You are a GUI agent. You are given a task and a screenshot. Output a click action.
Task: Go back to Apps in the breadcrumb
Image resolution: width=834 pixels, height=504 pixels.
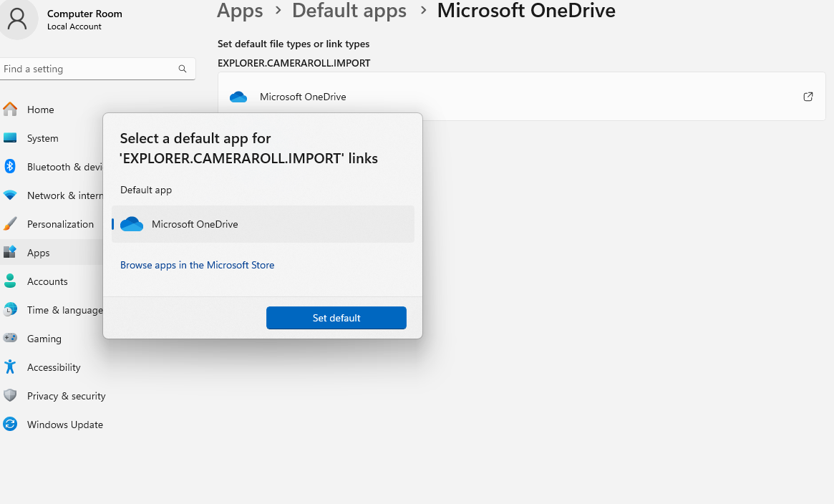240,11
